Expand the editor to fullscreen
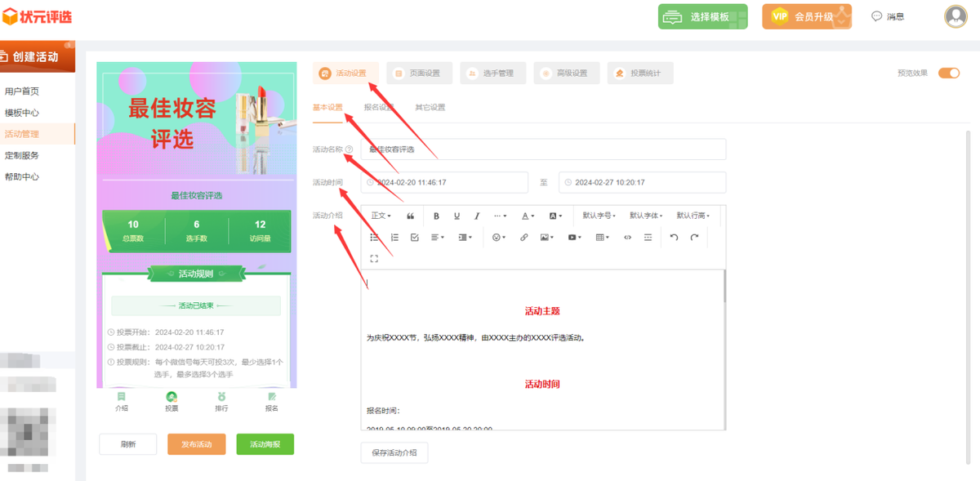This screenshot has width=980, height=481. [374, 259]
